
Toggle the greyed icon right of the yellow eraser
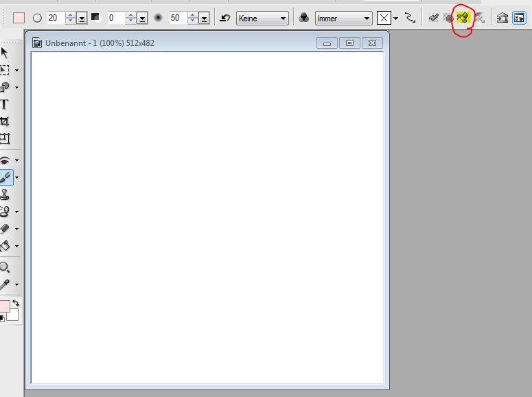pos(479,18)
